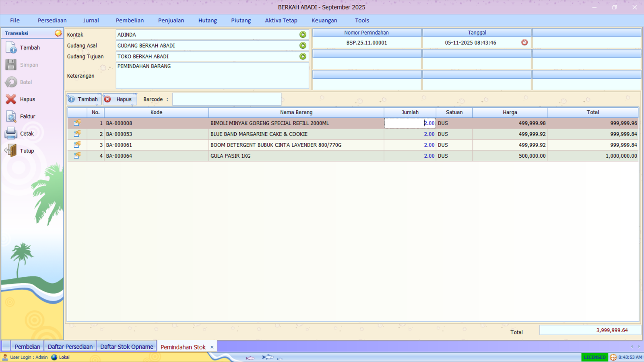Open the Persediaan menu
Image resolution: width=644 pixels, height=362 pixels.
pyautogui.click(x=52, y=21)
